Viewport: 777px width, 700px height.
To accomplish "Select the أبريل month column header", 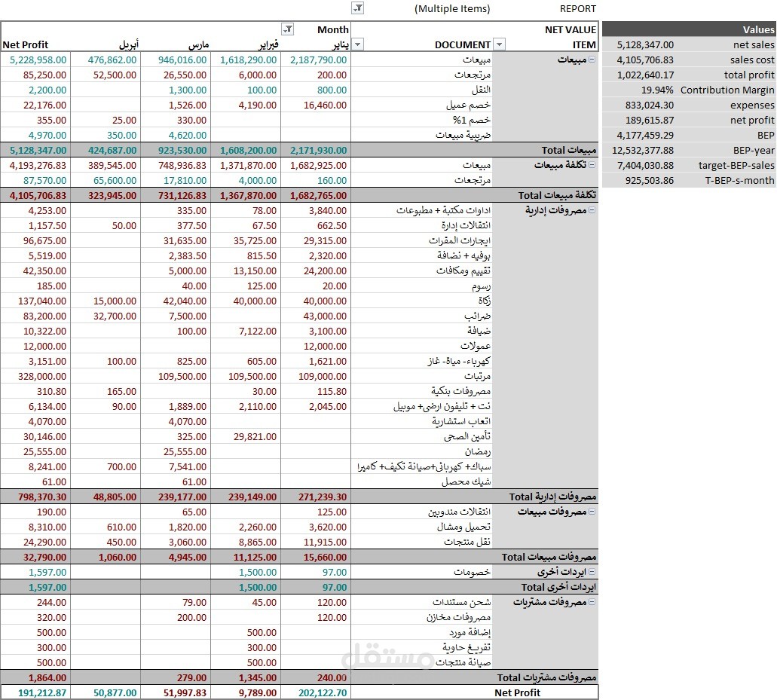I will point(129,44).
